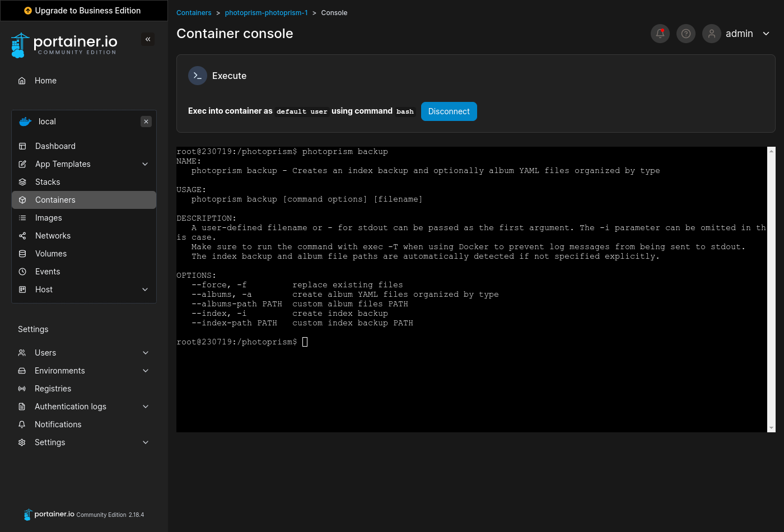Open the Containers section in sidebar

pos(55,199)
